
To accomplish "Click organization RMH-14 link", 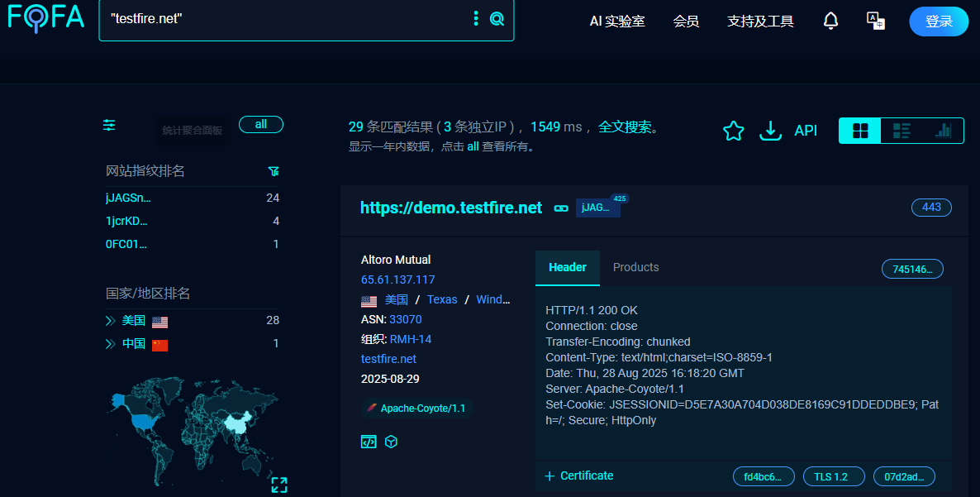I will 411,339.
